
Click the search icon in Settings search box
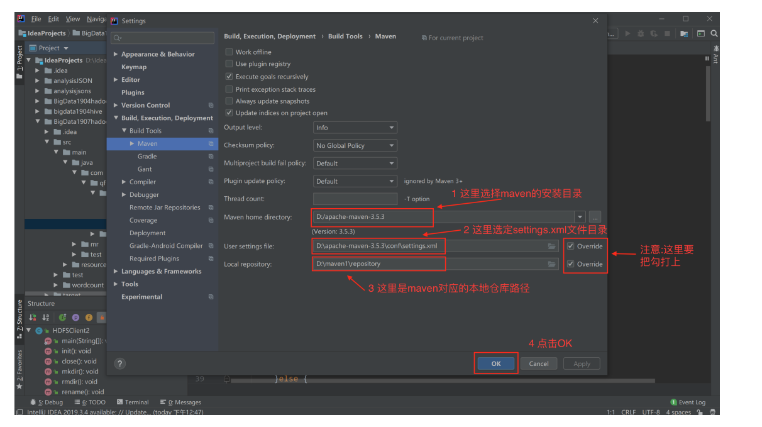pos(118,38)
